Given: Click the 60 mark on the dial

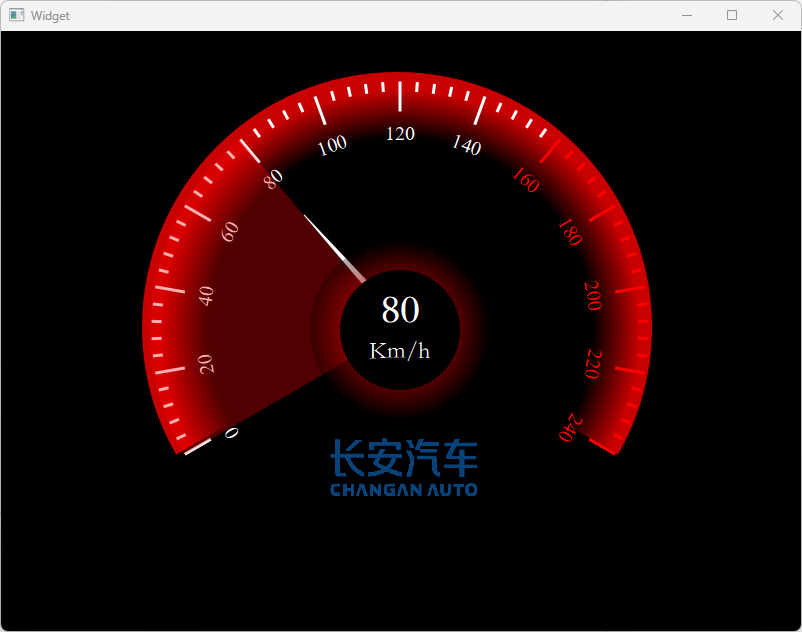Looking at the screenshot, I should tap(230, 232).
